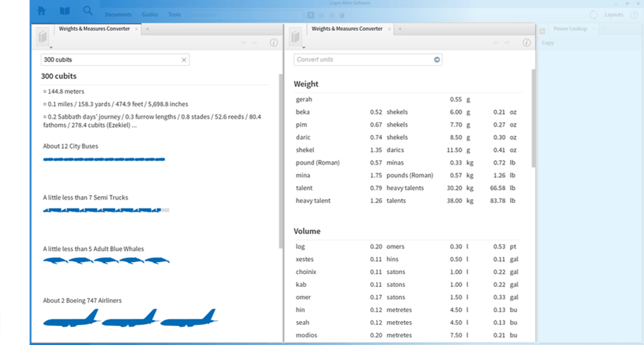The image size is (644, 345).
Task: Go forward in left panel history
Action: click(255, 43)
